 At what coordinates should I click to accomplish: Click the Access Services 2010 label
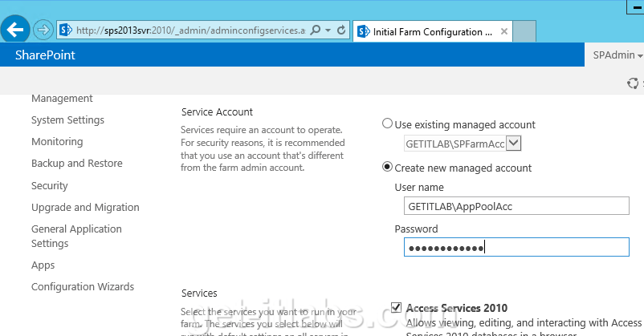(x=457, y=308)
